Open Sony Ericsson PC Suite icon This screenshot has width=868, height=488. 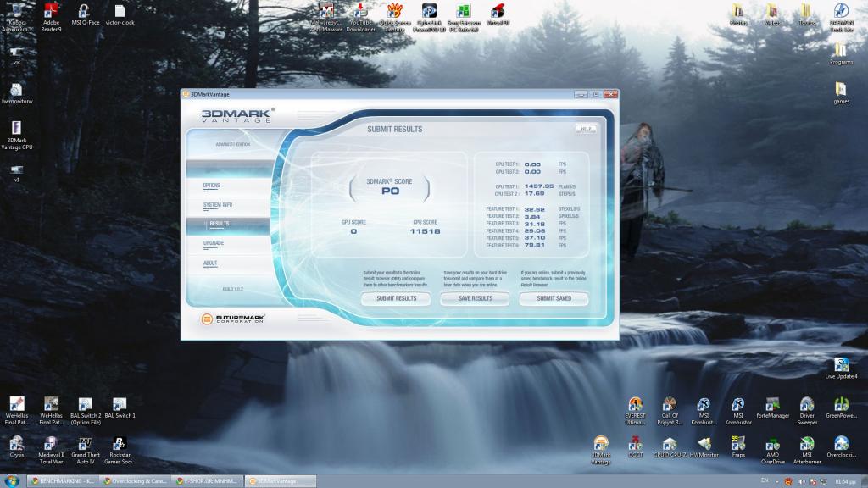(464, 17)
